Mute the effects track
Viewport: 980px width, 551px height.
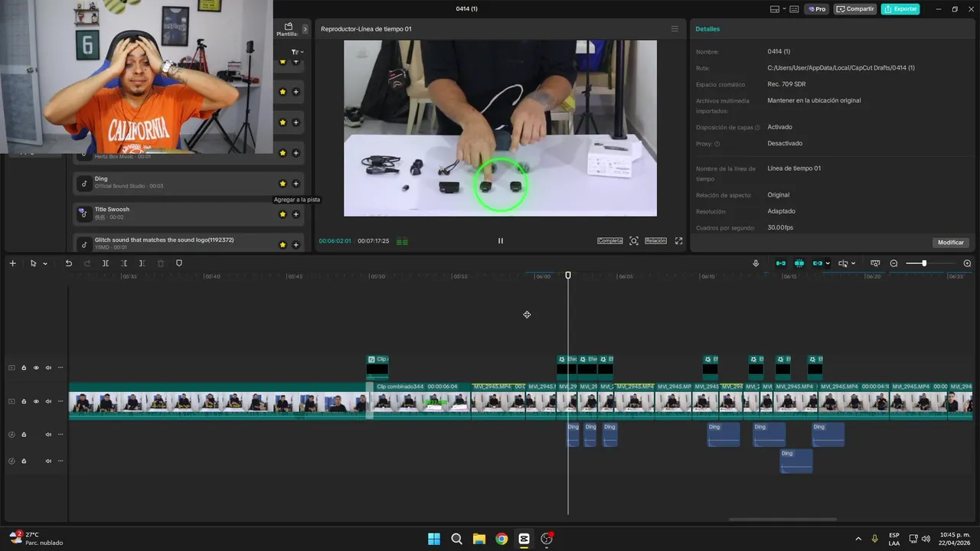(x=48, y=368)
